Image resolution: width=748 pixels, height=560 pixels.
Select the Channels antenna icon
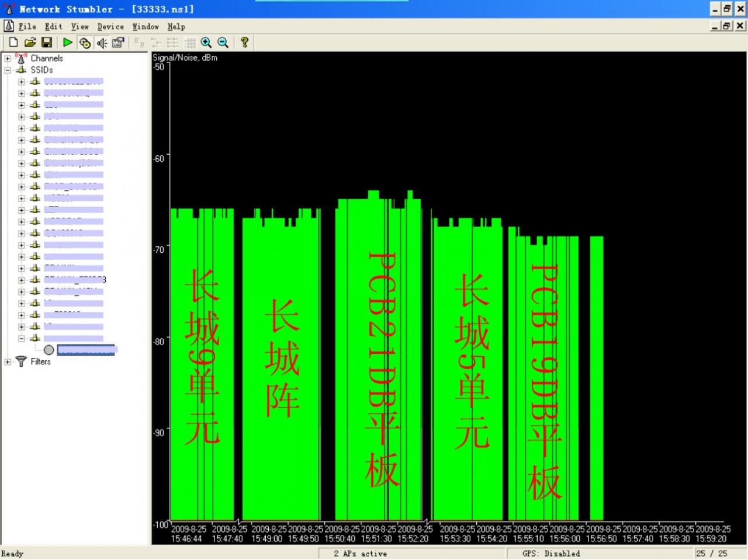coord(21,58)
